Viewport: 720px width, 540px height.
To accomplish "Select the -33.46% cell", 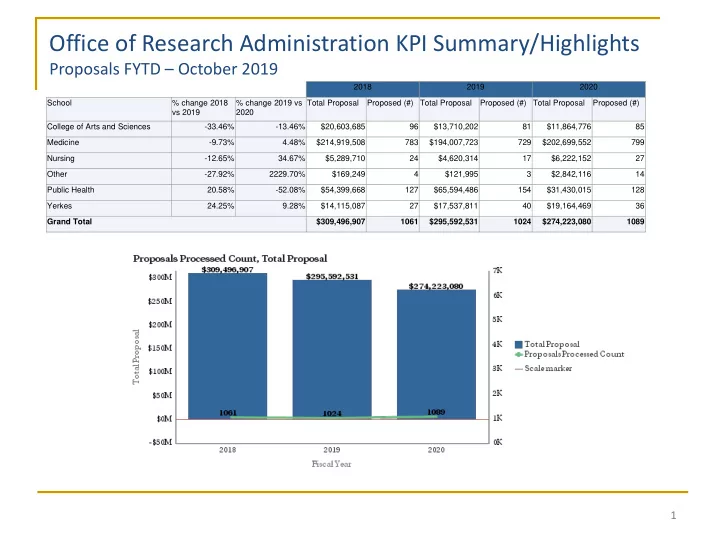I will coord(203,127).
